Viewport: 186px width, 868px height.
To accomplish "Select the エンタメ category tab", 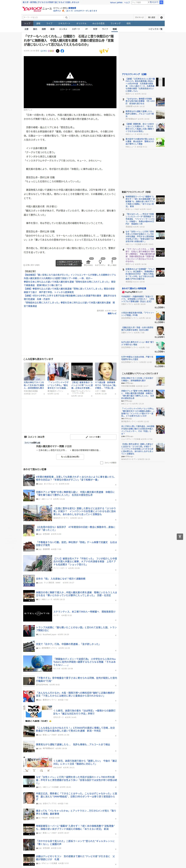I will (x=63, y=29).
